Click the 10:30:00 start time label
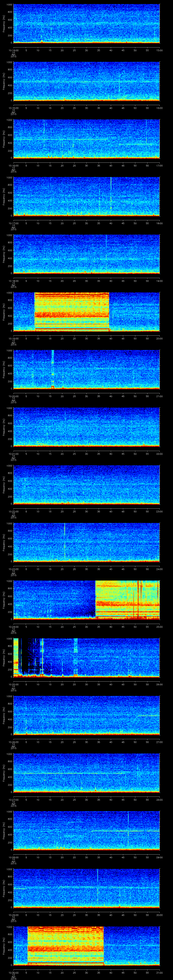Viewport: 173px width, 980px height. pos(13,973)
